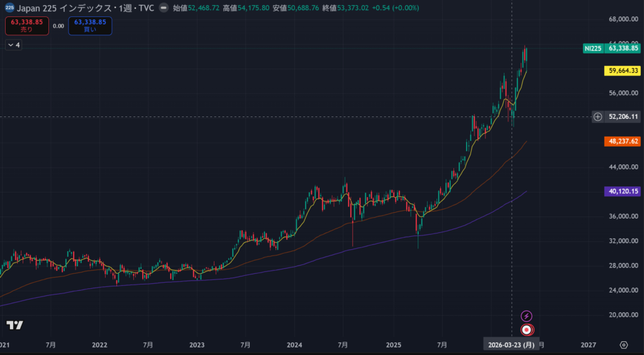Click the 2026-03-23 (月) crosshair date label

point(511,345)
